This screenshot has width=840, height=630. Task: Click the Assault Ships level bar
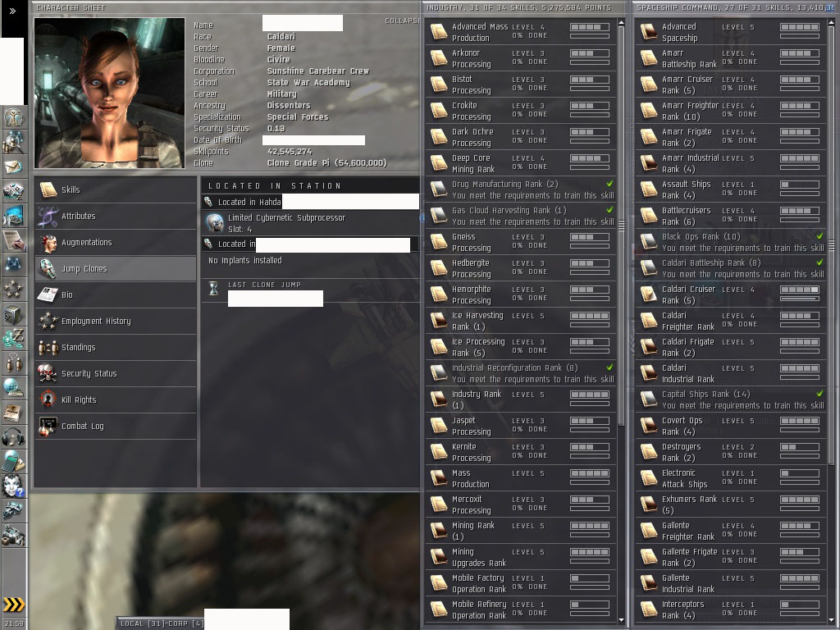pos(799,185)
